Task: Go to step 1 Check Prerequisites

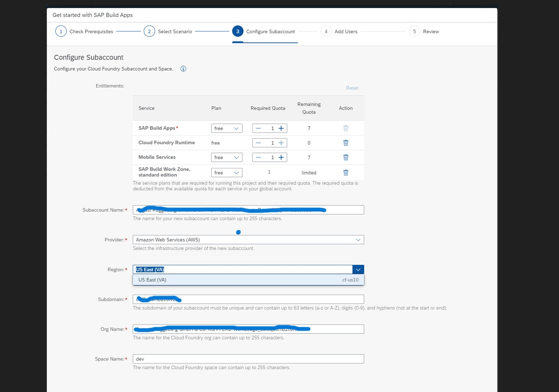Action: click(x=84, y=32)
